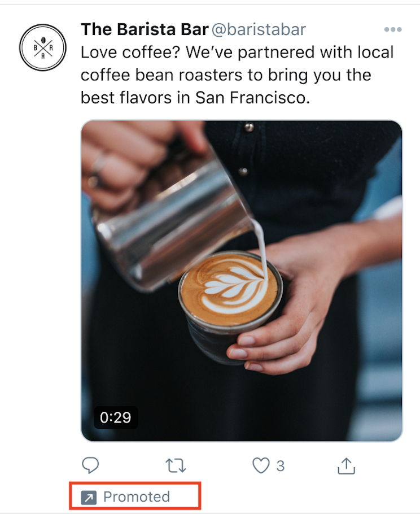Play the latte art video thumbnail

tap(242, 281)
